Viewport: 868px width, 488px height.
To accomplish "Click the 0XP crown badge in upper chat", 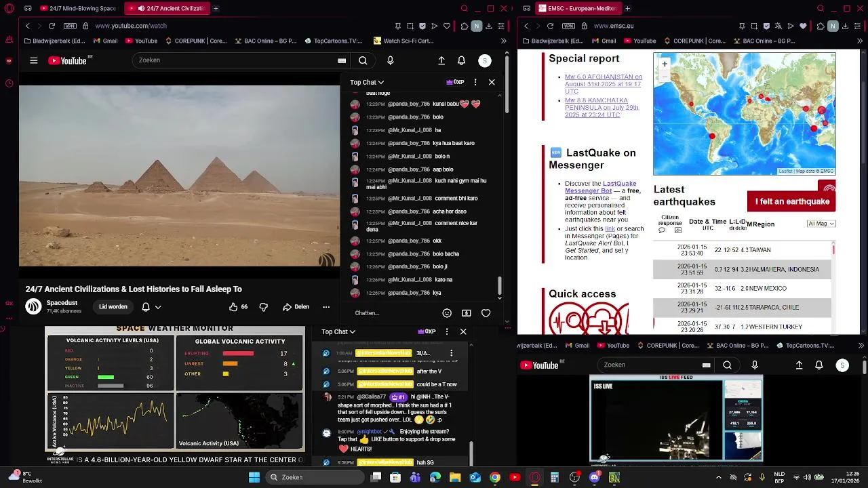I will coord(455,82).
